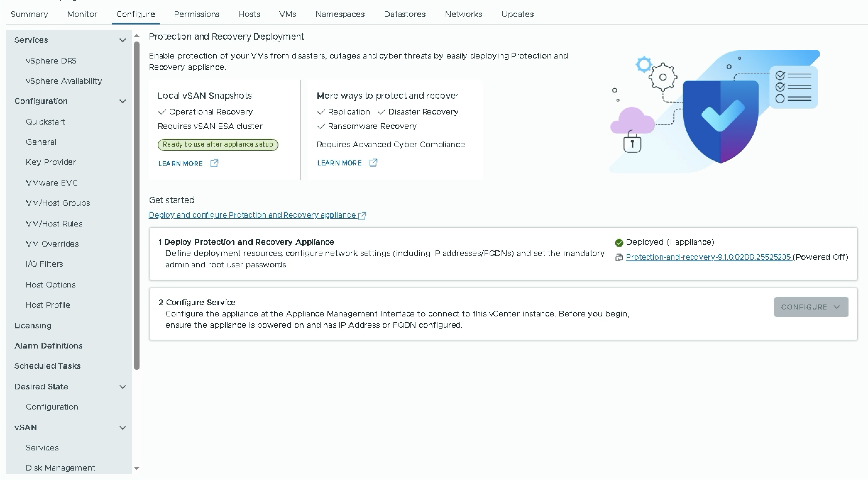
Task: Click the sidebar scroll down arrow
Action: (x=136, y=468)
